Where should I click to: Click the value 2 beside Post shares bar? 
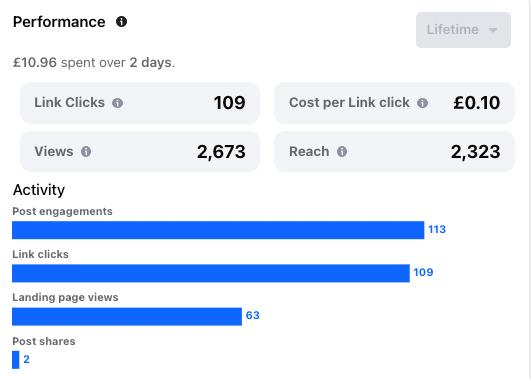(x=26, y=359)
